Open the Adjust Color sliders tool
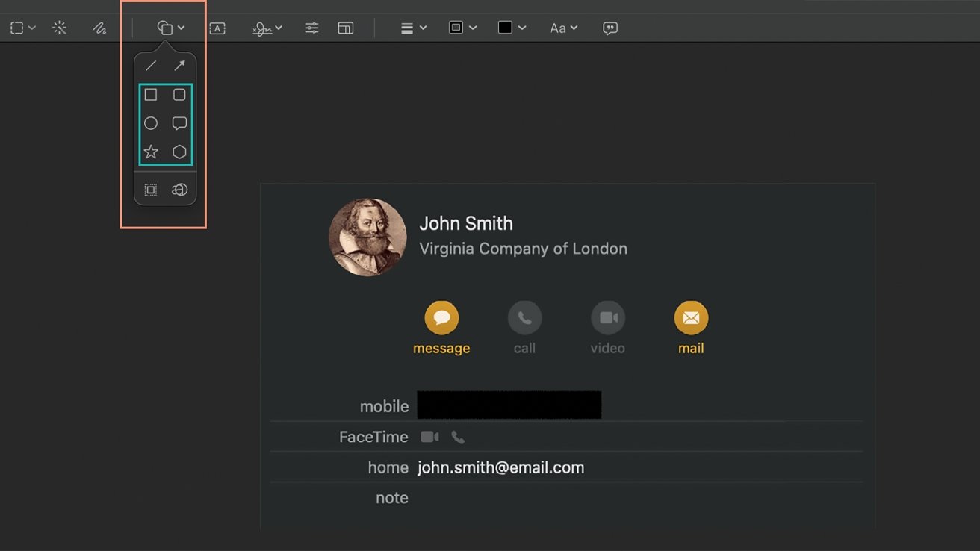Screen dimensions: 980x551 [311, 28]
